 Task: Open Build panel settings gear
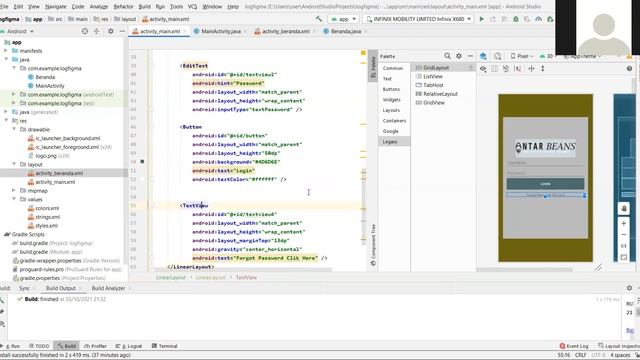click(629, 288)
